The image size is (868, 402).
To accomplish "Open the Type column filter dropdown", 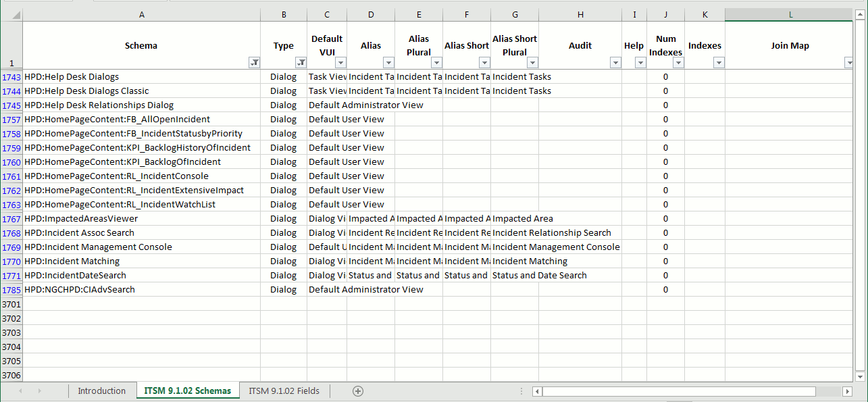I will (x=301, y=63).
